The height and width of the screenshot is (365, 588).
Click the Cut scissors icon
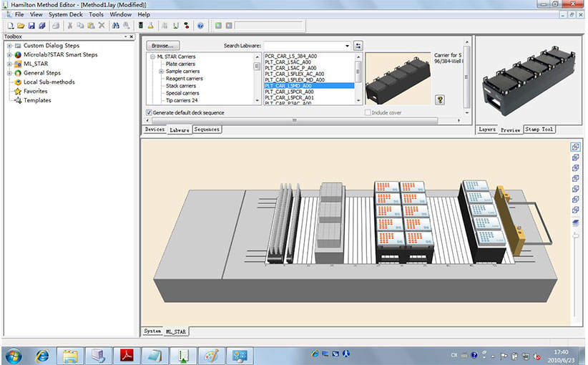click(70, 26)
